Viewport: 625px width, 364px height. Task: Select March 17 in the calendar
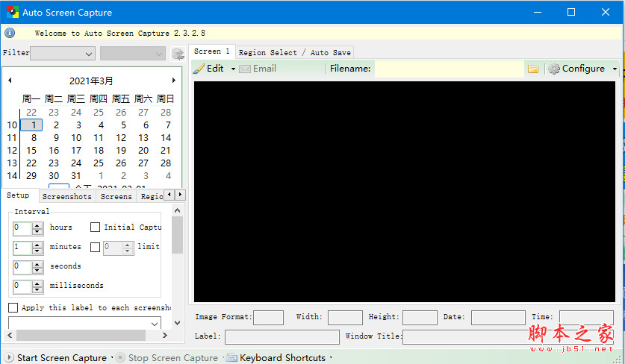[x=76, y=151]
